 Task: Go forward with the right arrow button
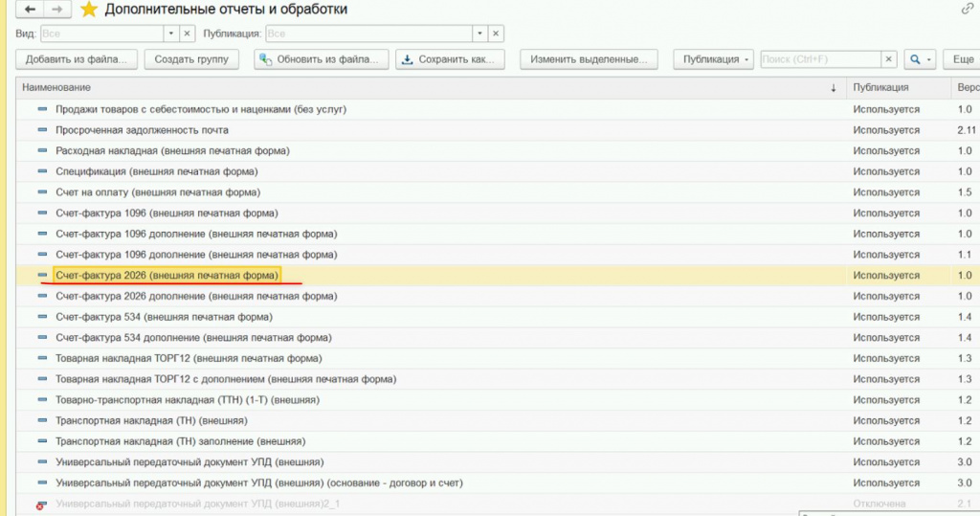point(56,10)
